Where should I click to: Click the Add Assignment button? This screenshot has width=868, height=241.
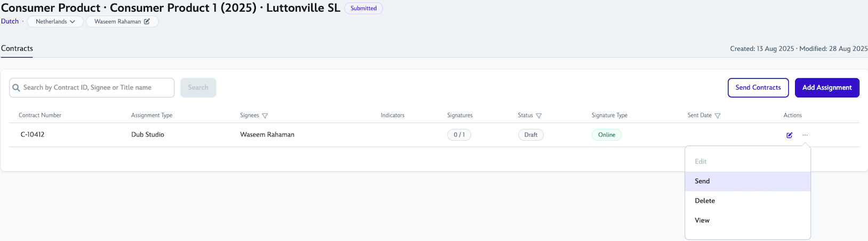(x=826, y=87)
